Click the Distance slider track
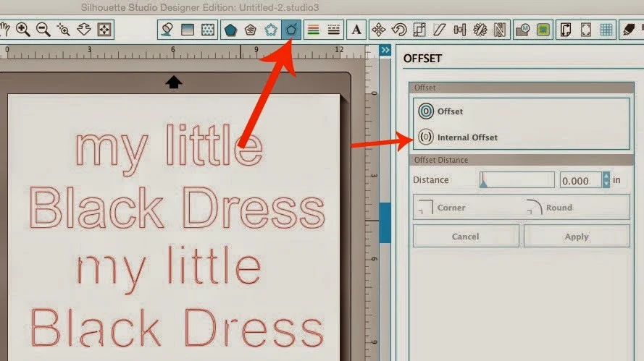The height and width of the screenshot is (361, 644). [x=517, y=179]
